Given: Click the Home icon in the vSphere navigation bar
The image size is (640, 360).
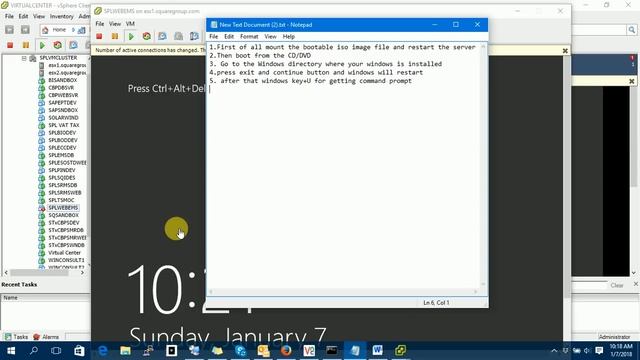Looking at the screenshot, I should [45, 30].
